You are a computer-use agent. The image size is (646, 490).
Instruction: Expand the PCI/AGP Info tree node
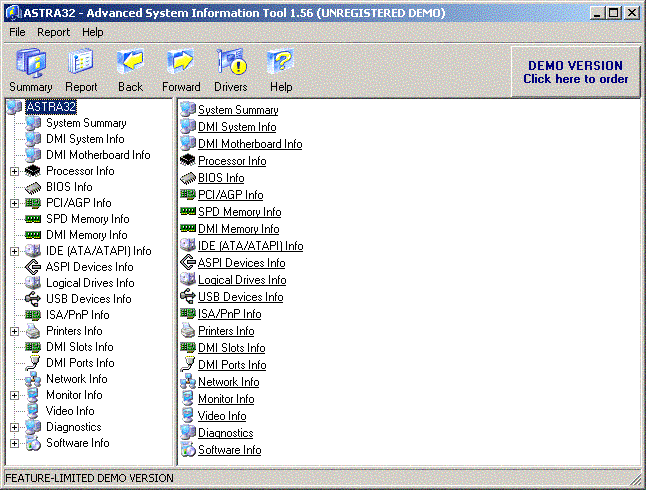point(14,203)
